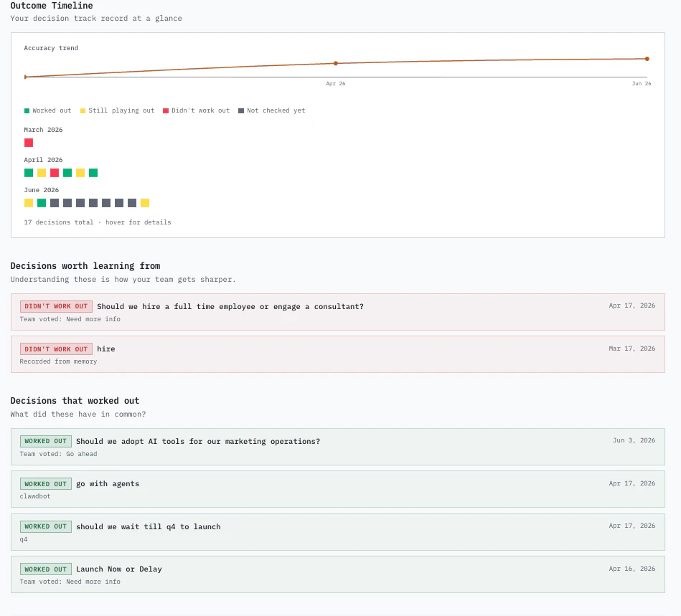Image resolution: width=681 pixels, height=616 pixels.
Task: Click the last yellow square in June 2026 row
Action: (x=145, y=203)
